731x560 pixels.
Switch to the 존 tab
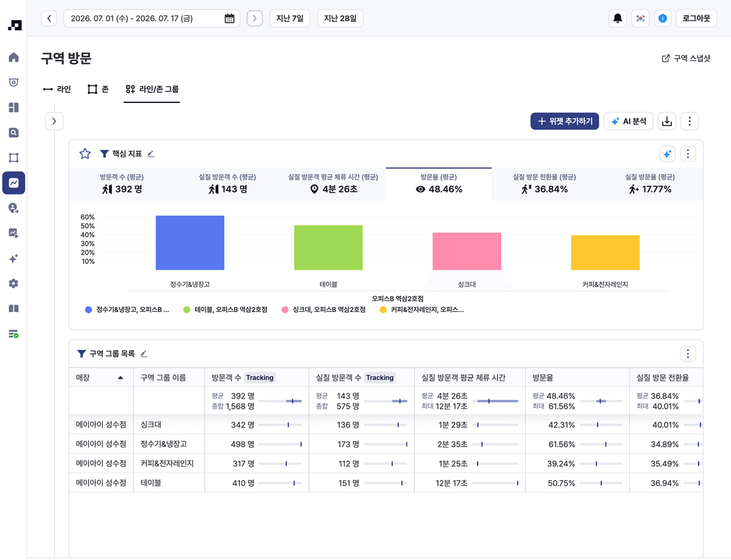coord(98,89)
